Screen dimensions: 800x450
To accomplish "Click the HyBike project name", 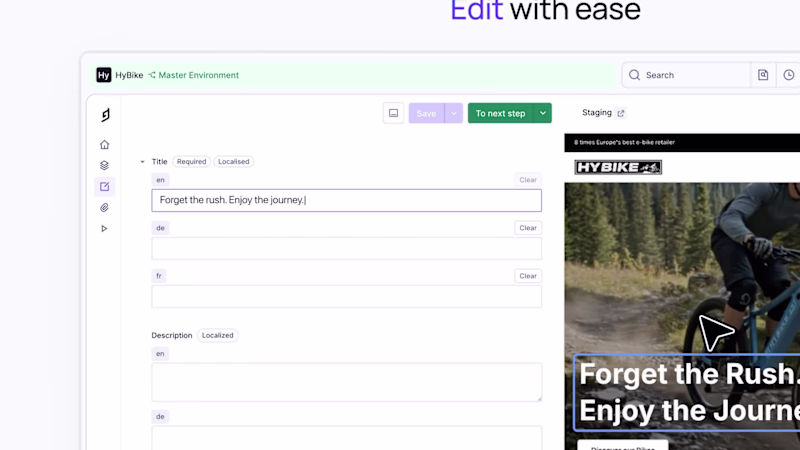I will [129, 75].
